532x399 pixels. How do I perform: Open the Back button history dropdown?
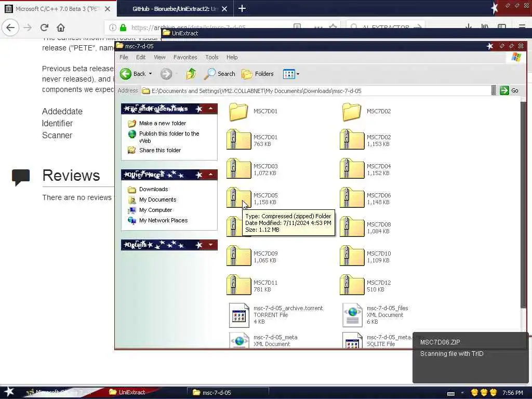click(x=150, y=74)
